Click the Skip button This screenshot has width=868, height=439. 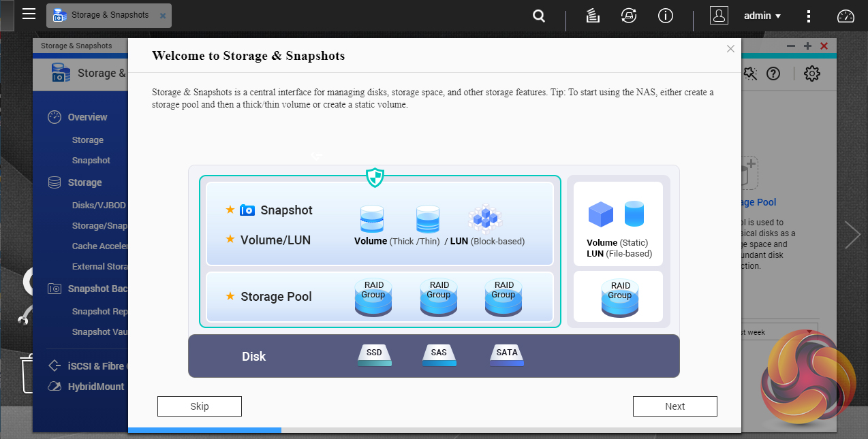(x=200, y=406)
